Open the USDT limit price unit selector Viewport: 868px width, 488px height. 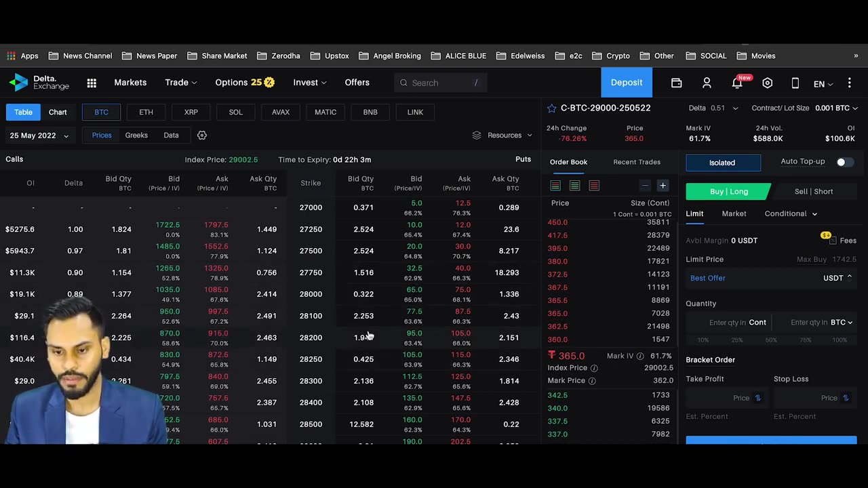pos(837,278)
